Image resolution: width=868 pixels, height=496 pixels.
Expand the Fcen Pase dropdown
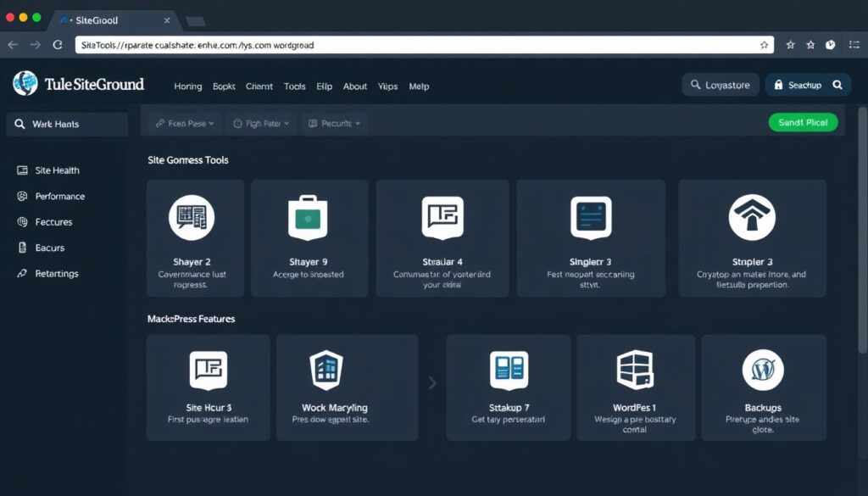185,124
